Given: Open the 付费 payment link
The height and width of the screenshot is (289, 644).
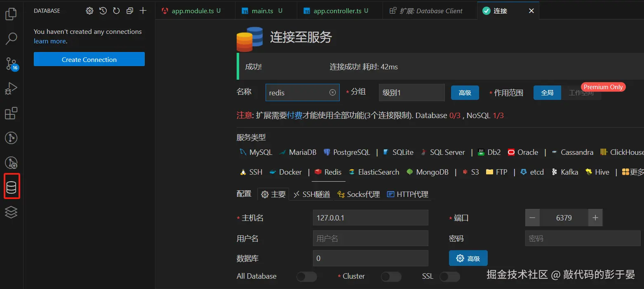Looking at the screenshot, I should click(x=294, y=116).
